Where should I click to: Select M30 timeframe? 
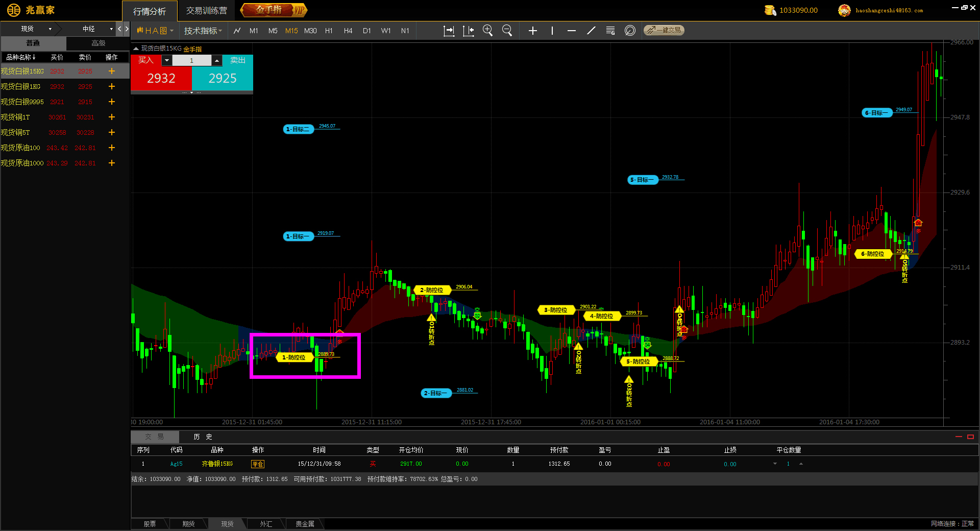coord(310,31)
